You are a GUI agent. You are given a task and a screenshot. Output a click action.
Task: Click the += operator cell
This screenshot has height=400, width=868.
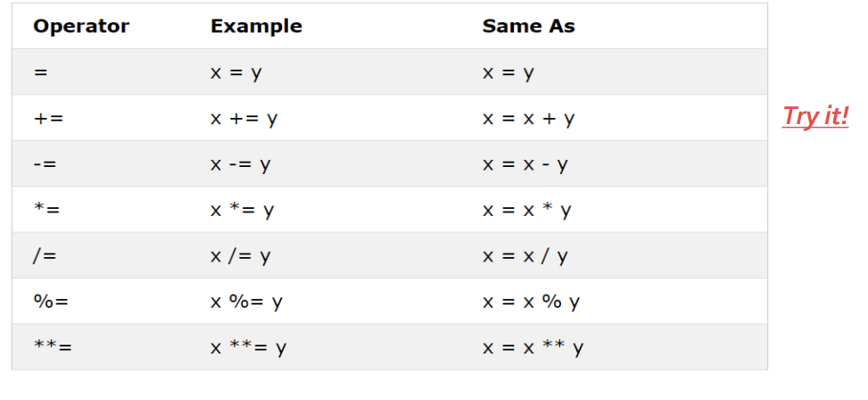(x=48, y=118)
